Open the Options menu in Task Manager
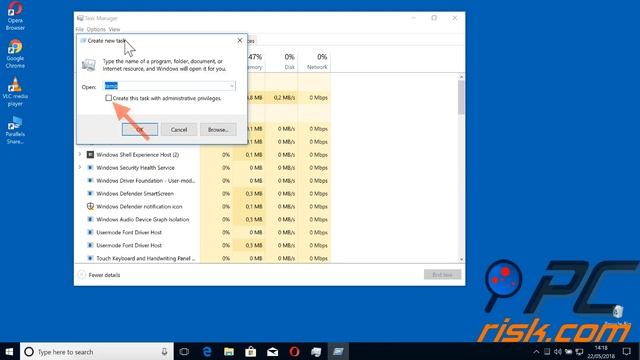Image resolution: width=640 pixels, height=360 pixels. point(96,29)
